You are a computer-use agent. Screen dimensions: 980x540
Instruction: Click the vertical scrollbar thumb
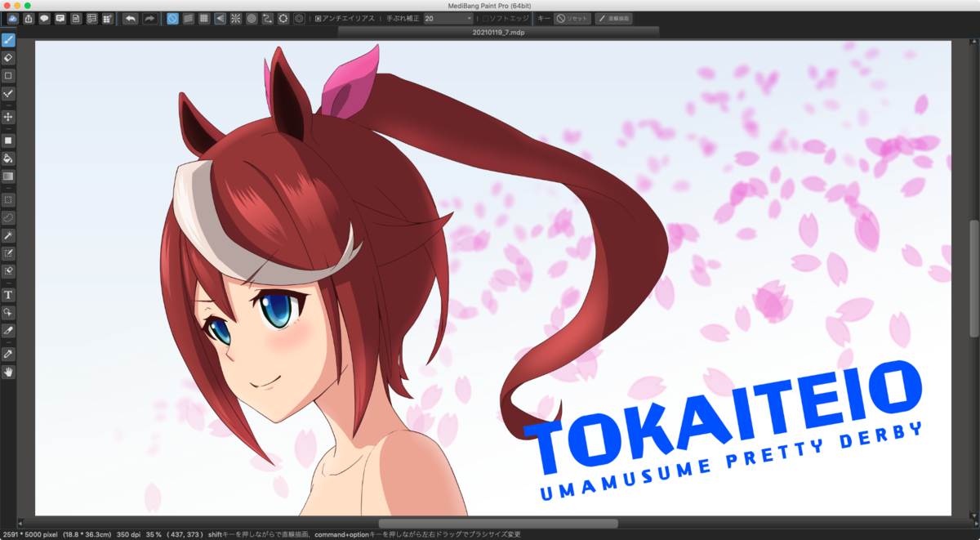pos(974,278)
